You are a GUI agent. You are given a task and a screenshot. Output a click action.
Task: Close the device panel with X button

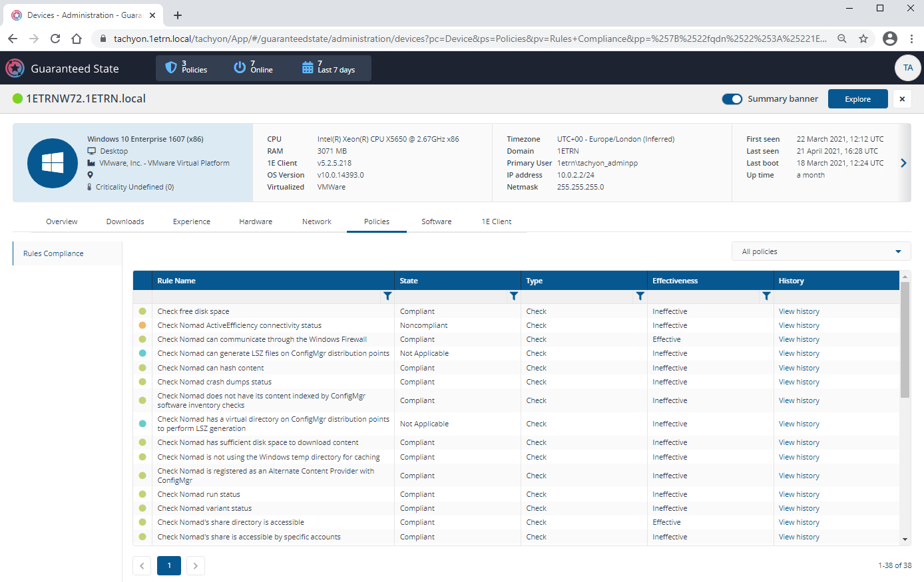[x=902, y=99]
